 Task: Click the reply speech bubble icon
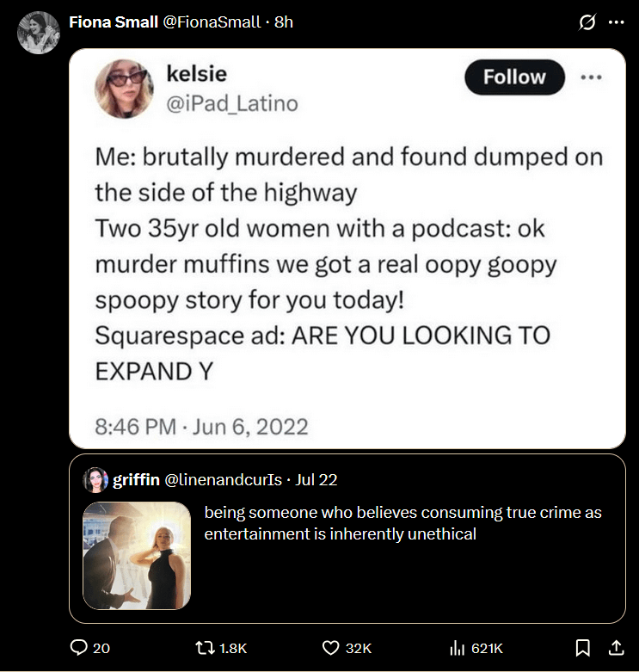[78, 648]
